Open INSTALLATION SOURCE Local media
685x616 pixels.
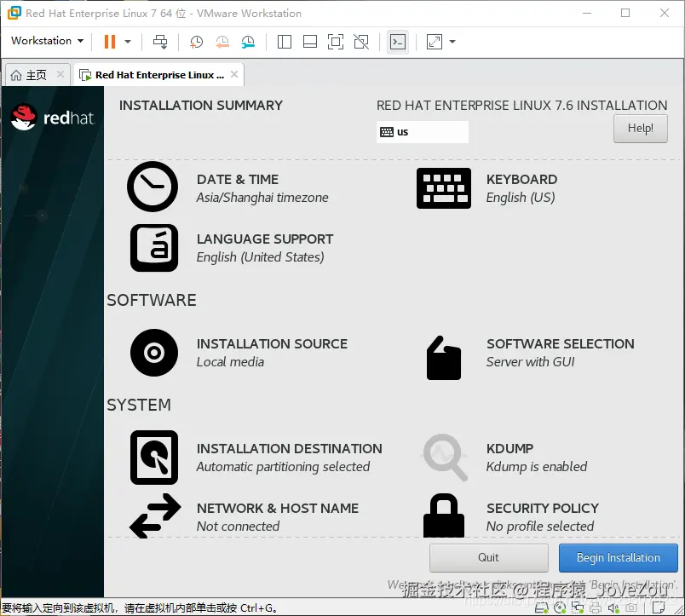272,353
